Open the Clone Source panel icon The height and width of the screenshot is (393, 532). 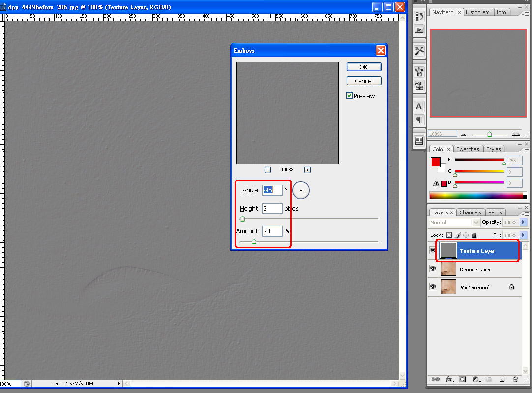point(419,85)
